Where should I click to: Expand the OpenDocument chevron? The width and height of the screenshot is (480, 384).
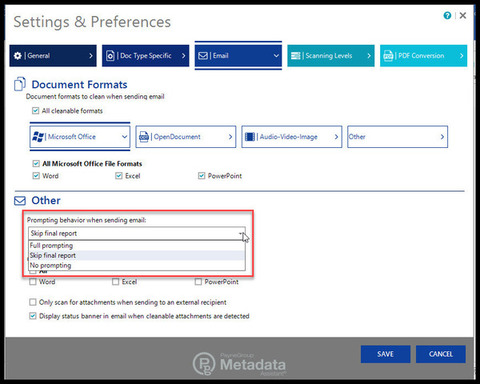(x=230, y=137)
